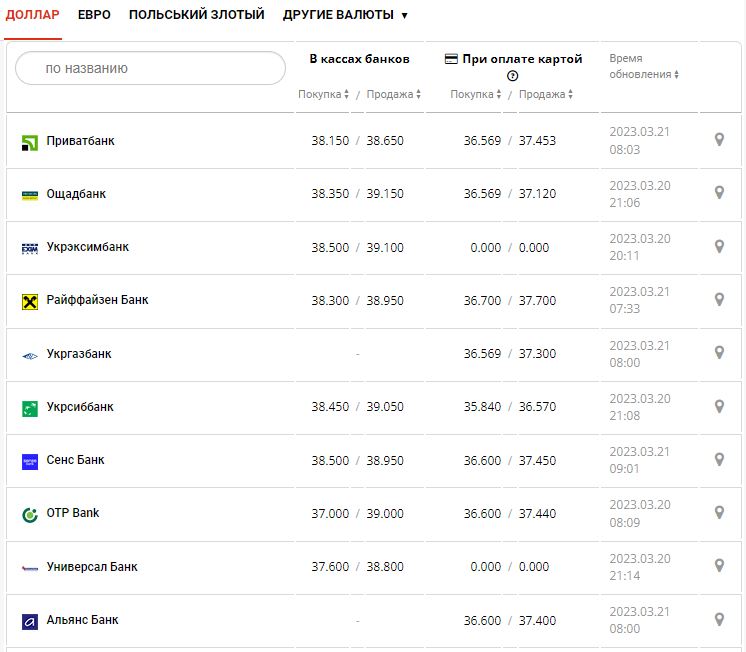
Task: Sort by bank cash desk Покупка rate
Action: (x=324, y=95)
